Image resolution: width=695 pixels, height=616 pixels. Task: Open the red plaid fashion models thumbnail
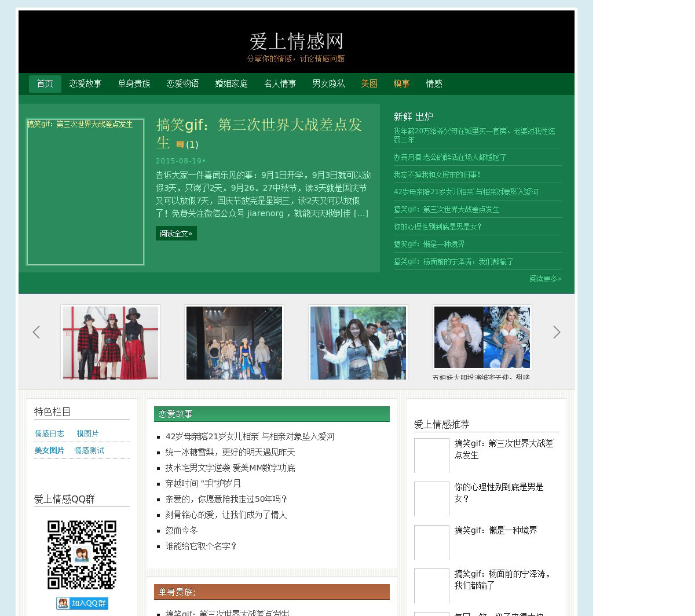click(110, 342)
